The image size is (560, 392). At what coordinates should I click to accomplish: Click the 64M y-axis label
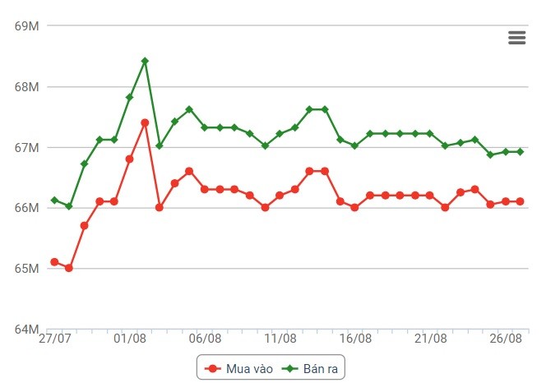pos(27,330)
